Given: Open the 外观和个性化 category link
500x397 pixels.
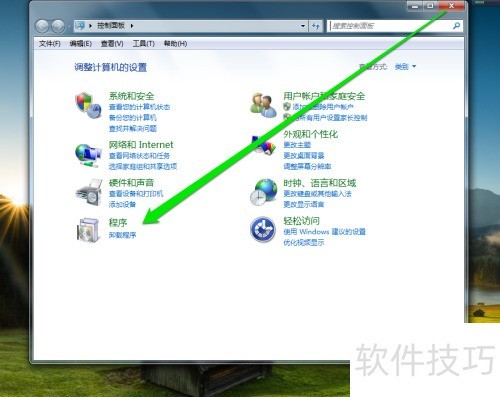Looking at the screenshot, I should [310, 134].
